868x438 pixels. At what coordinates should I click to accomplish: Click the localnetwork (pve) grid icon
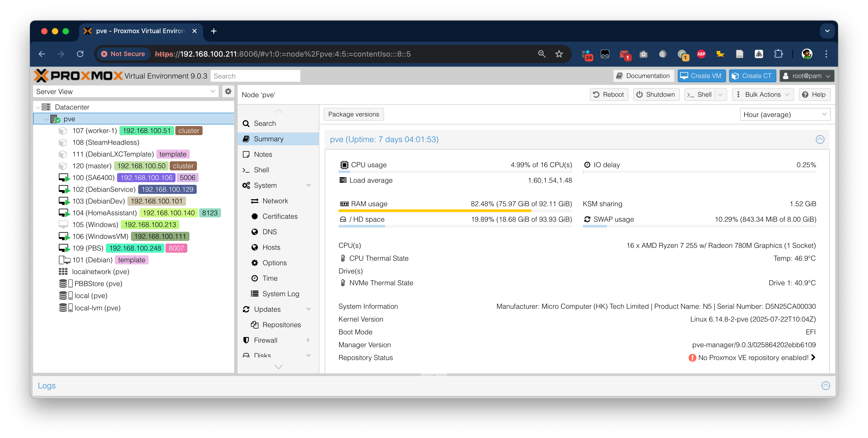click(63, 272)
